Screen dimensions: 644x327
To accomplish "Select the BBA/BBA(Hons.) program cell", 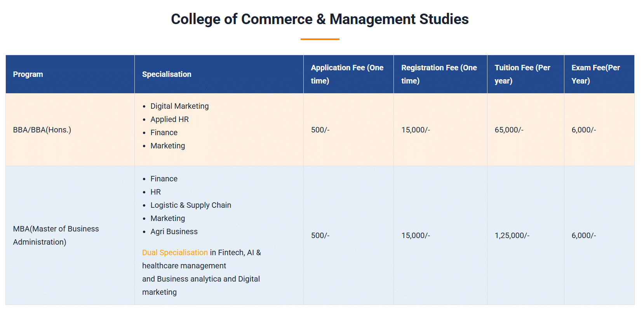I will (x=42, y=130).
